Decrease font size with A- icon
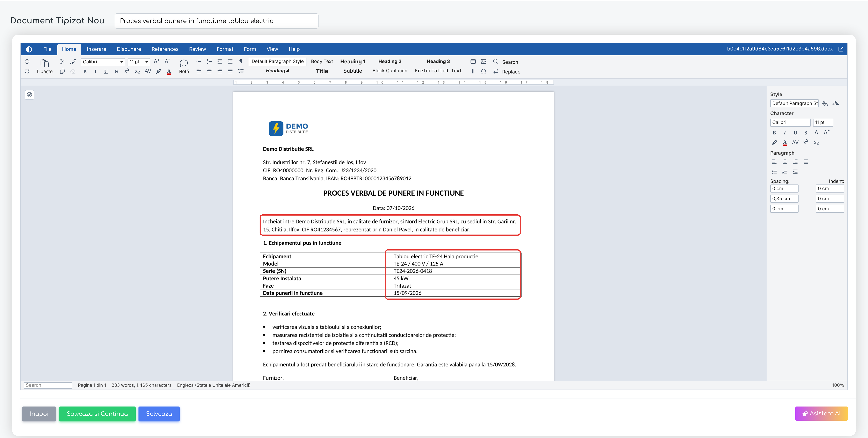Screen dimensions: 868x438 click(x=167, y=61)
